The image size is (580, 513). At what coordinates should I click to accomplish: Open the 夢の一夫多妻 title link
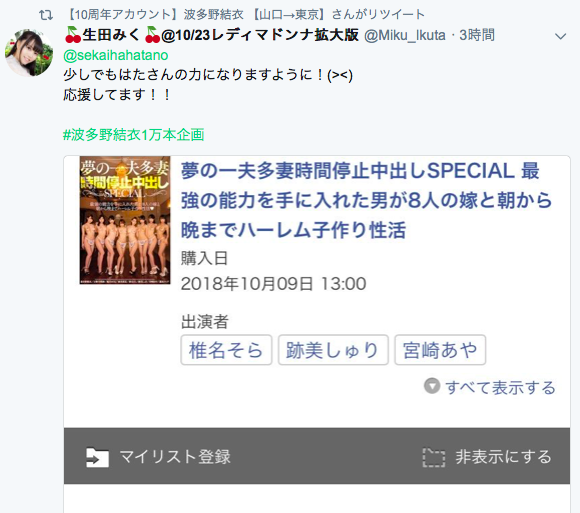(366, 200)
